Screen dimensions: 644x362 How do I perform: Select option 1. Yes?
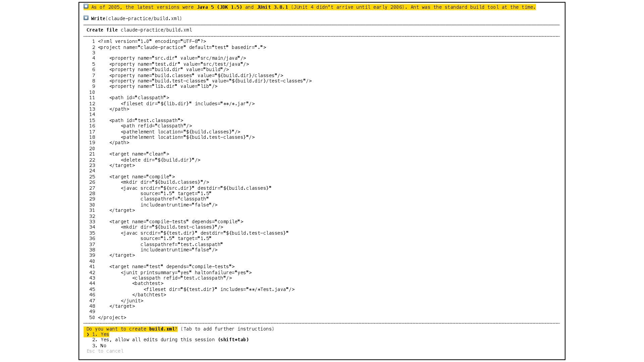pos(101,334)
